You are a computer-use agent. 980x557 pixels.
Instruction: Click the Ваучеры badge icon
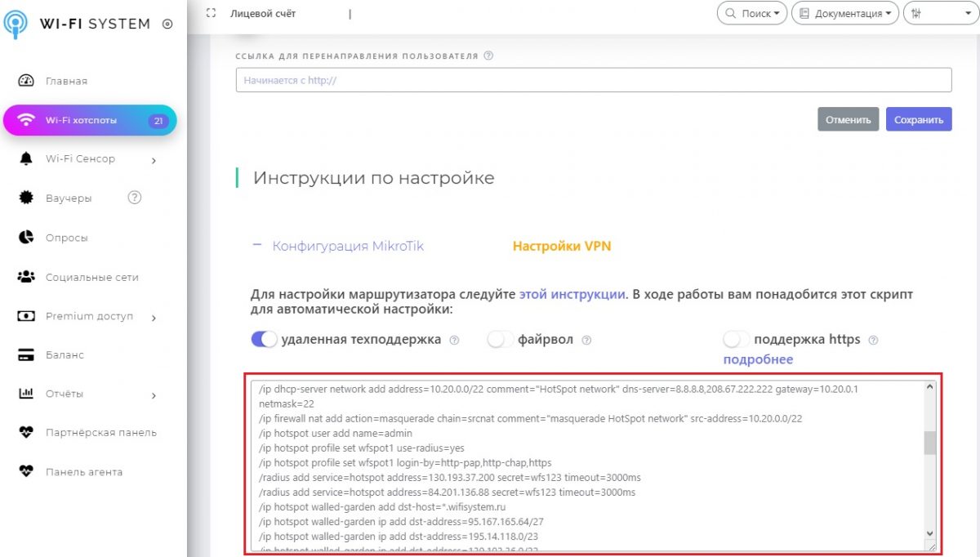pos(26,198)
